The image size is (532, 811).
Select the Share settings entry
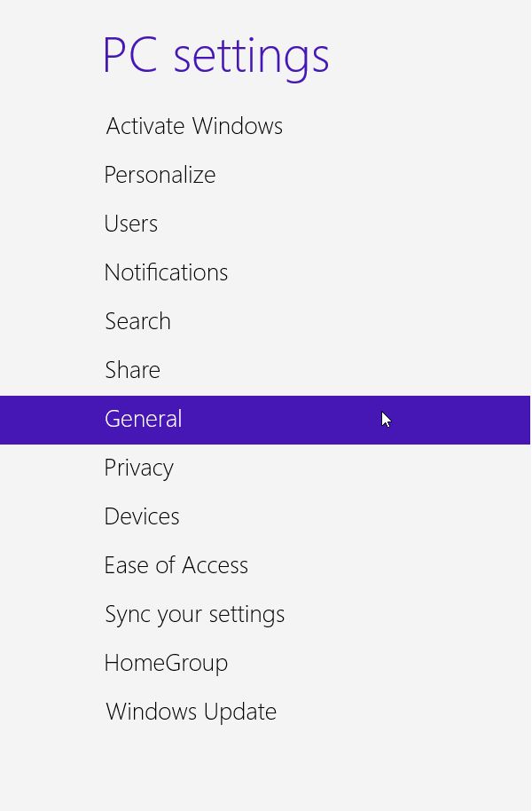point(132,371)
